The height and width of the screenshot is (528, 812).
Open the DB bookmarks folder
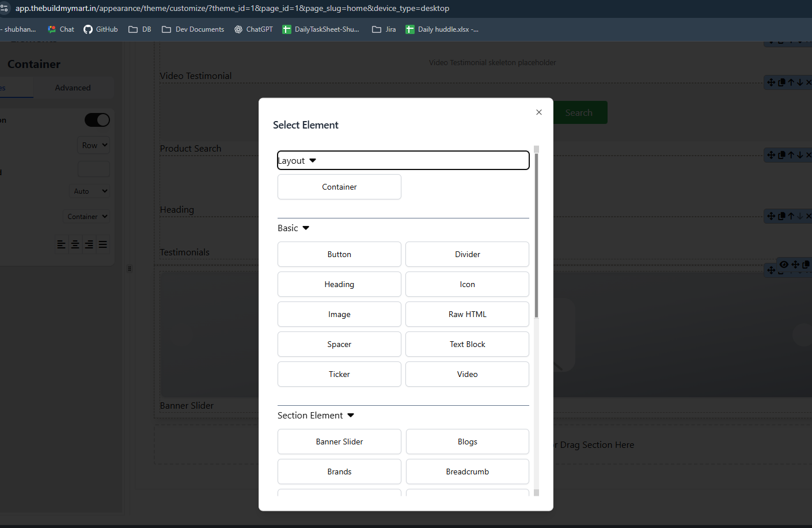(140, 29)
